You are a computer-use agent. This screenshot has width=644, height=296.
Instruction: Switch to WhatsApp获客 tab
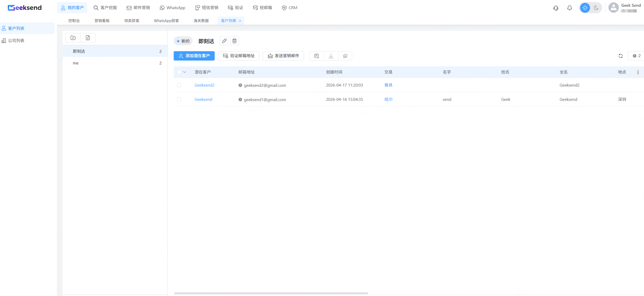166,21
